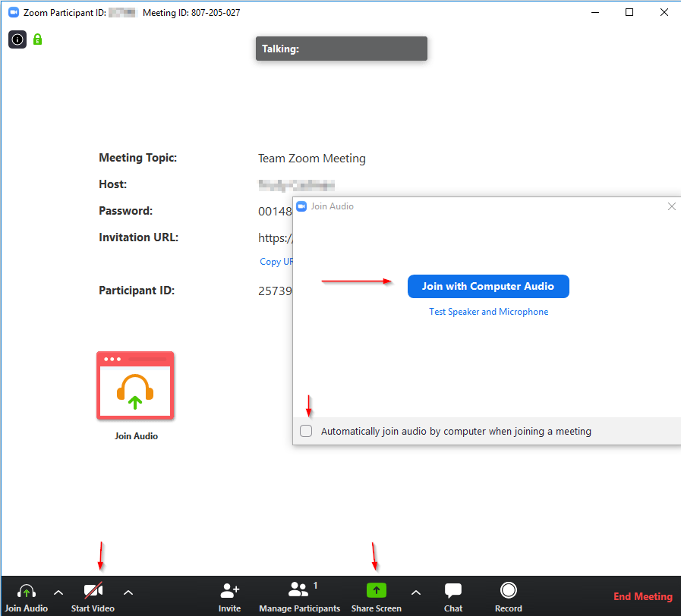
Task: Click the Join Audio headphone icon in toolbar
Action: click(x=26, y=591)
